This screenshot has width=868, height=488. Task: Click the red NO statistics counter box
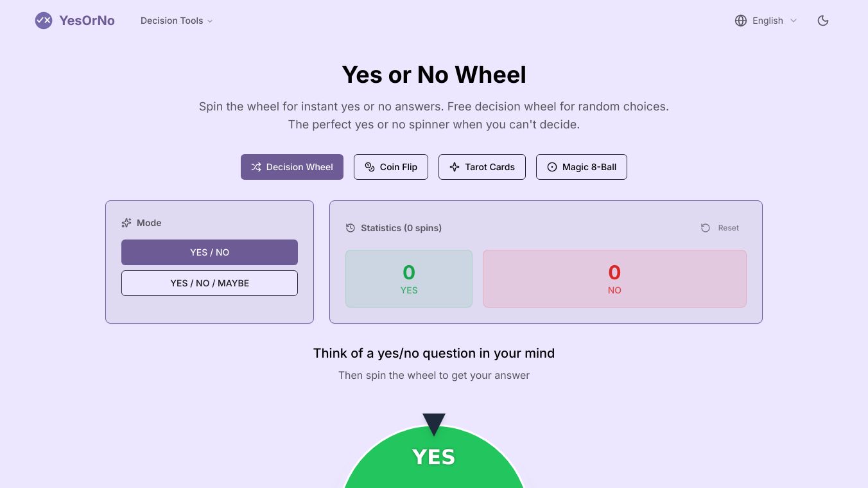coord(614,279)
